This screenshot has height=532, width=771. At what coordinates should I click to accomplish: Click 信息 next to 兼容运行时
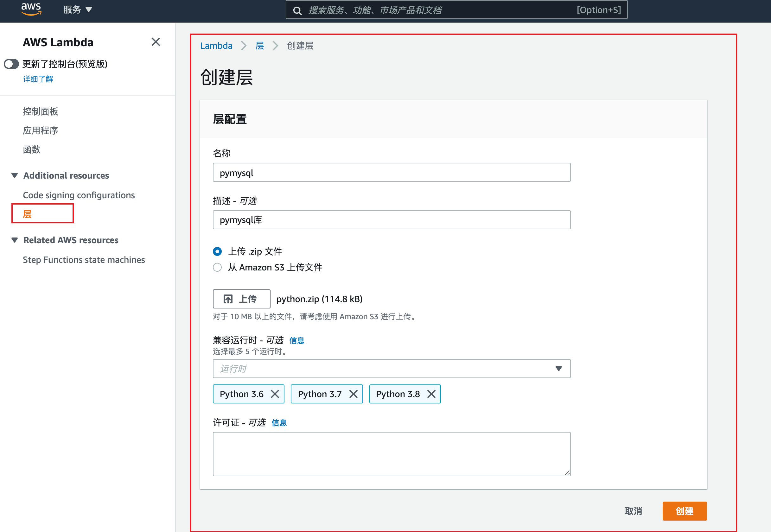point(296,340)
